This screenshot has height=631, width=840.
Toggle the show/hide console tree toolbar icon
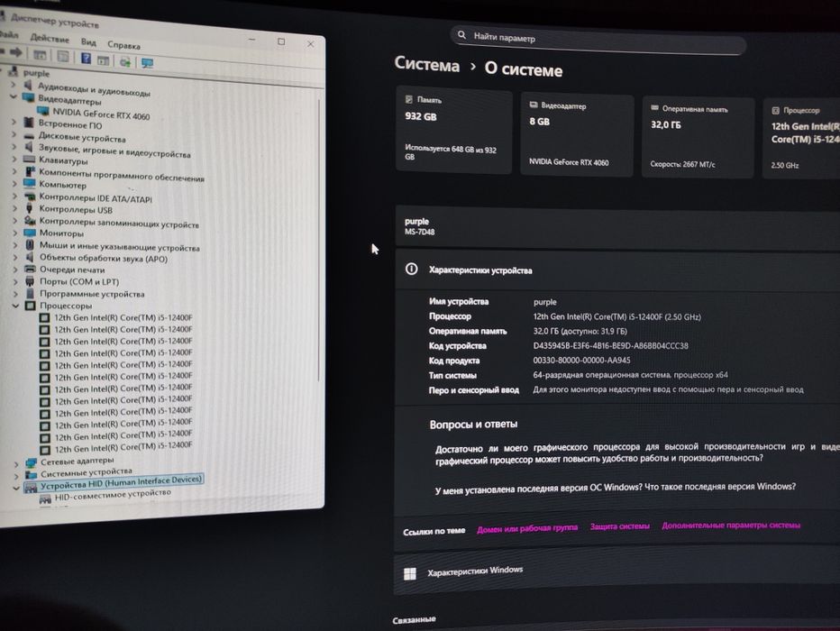40,54
